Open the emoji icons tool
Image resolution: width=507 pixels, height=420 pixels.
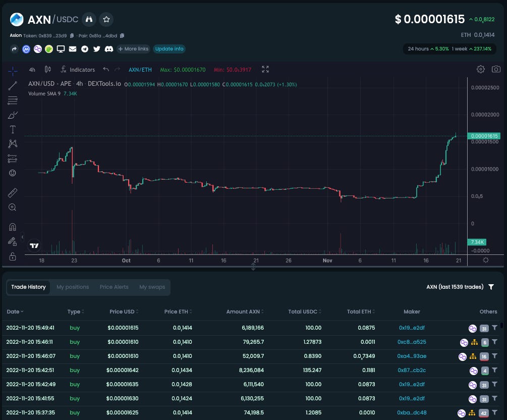point(13,173)
